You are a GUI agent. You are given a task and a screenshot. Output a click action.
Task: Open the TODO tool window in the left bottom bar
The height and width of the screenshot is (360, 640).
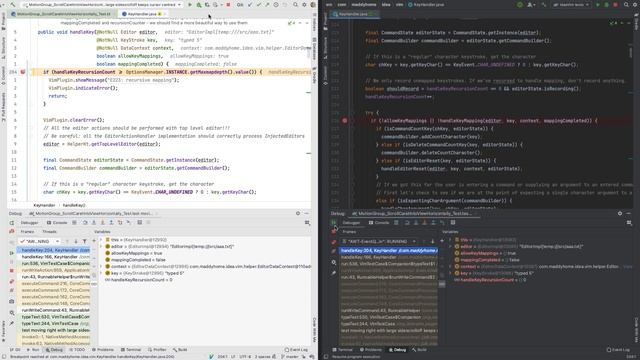point(78,350)
